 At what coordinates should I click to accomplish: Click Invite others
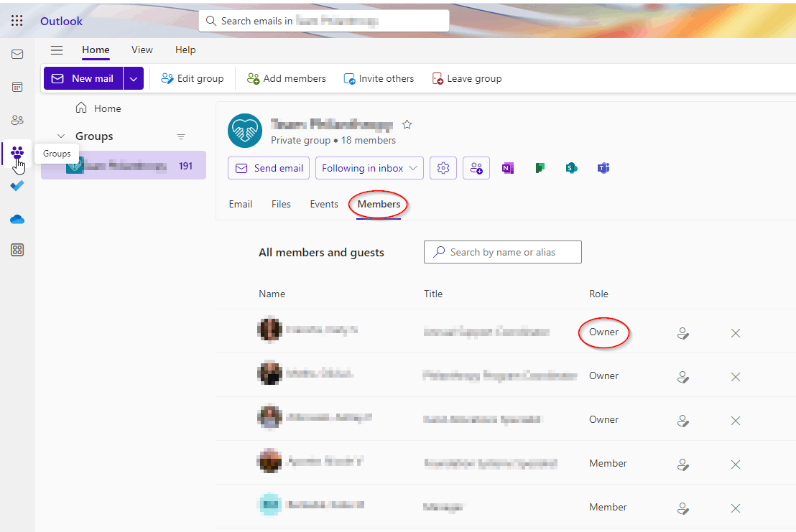[x=379, y=78]
